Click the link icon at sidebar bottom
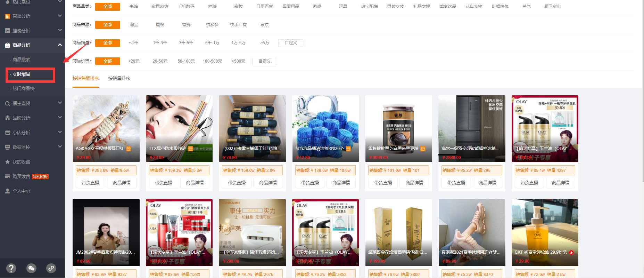Viewport: 644px width, 278px height. coord(51,268)
